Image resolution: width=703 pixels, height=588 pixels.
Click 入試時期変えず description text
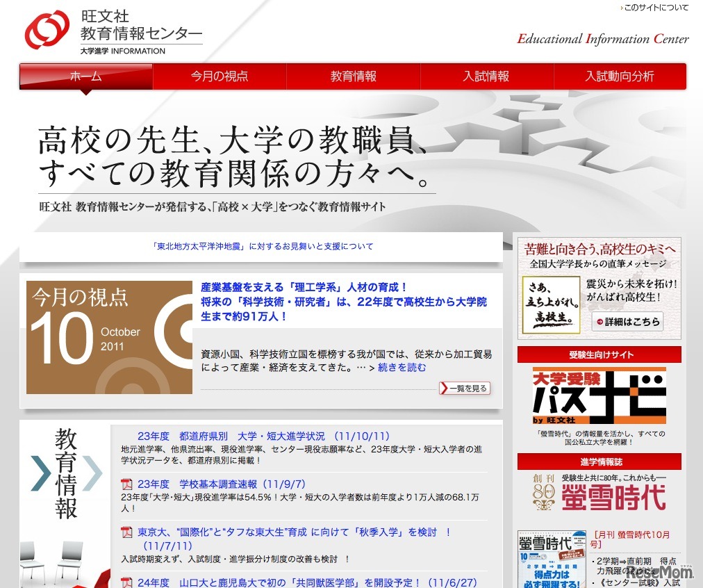(235, 559)
